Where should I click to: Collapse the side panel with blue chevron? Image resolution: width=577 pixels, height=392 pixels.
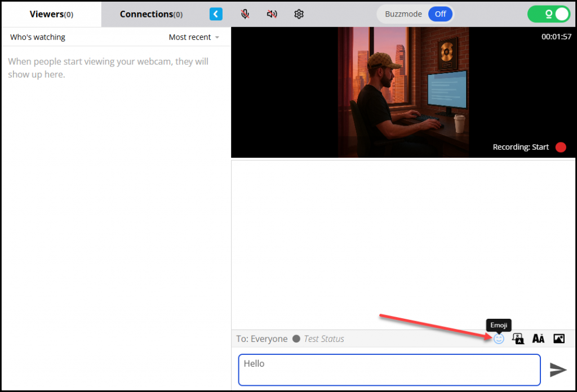point(216,14)
